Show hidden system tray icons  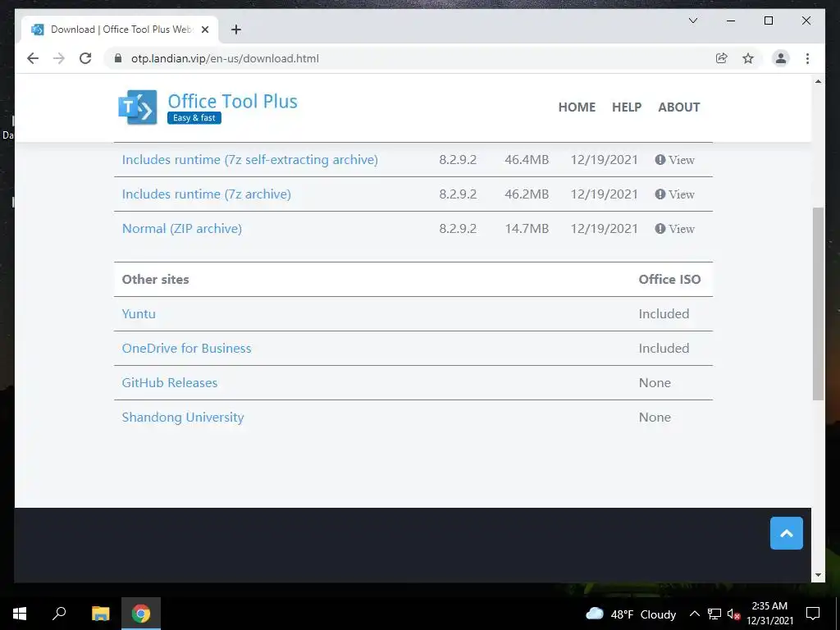(694, 614)
